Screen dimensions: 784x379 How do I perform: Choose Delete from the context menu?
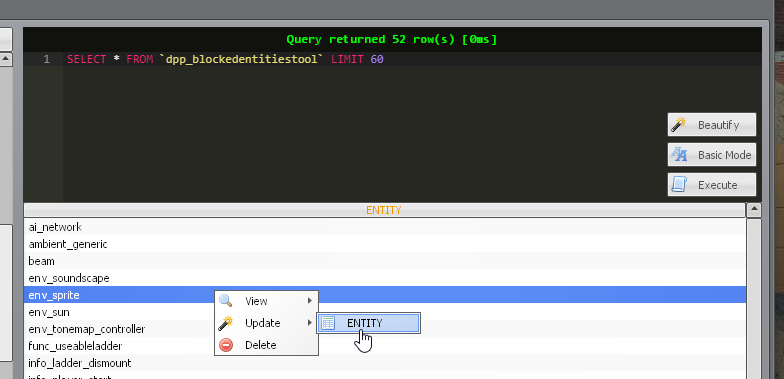click(x=266, y=345)
